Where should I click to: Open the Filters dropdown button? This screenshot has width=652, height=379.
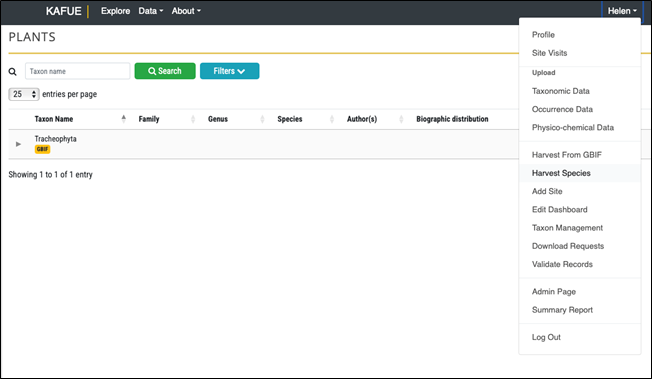[x=230, y=71]
